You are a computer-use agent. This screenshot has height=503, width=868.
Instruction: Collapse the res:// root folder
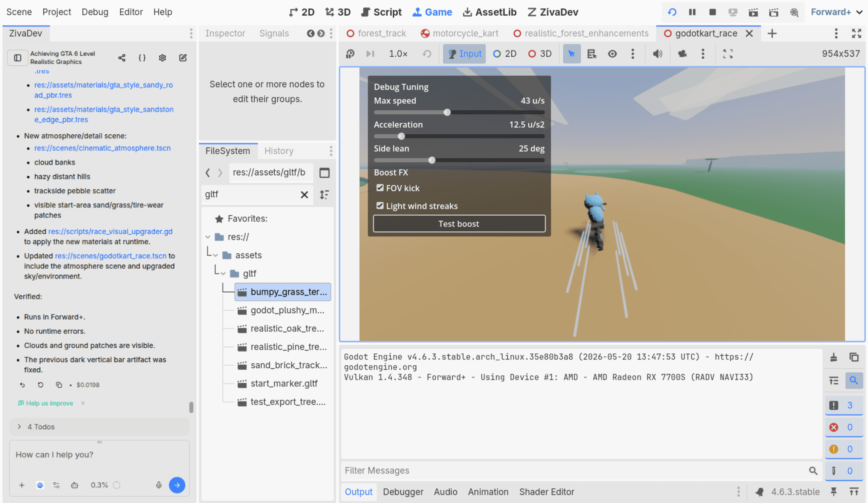point(208,237)
